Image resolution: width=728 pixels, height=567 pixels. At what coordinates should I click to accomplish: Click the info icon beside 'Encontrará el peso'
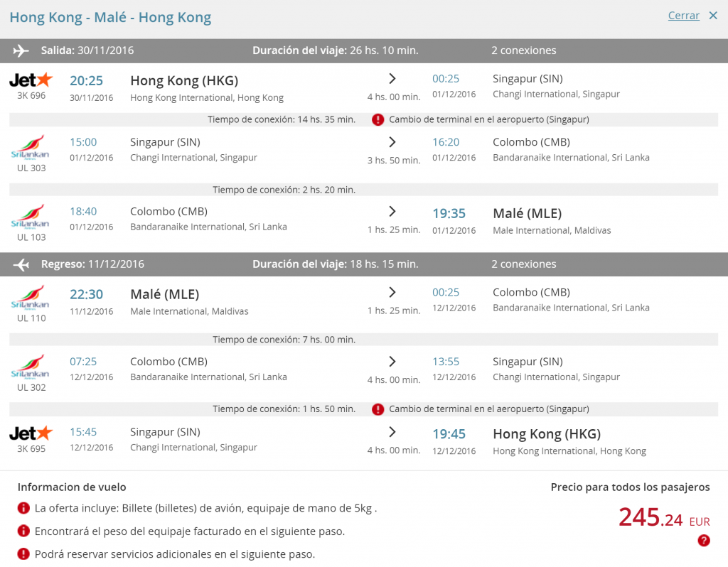tap(23, 531)
